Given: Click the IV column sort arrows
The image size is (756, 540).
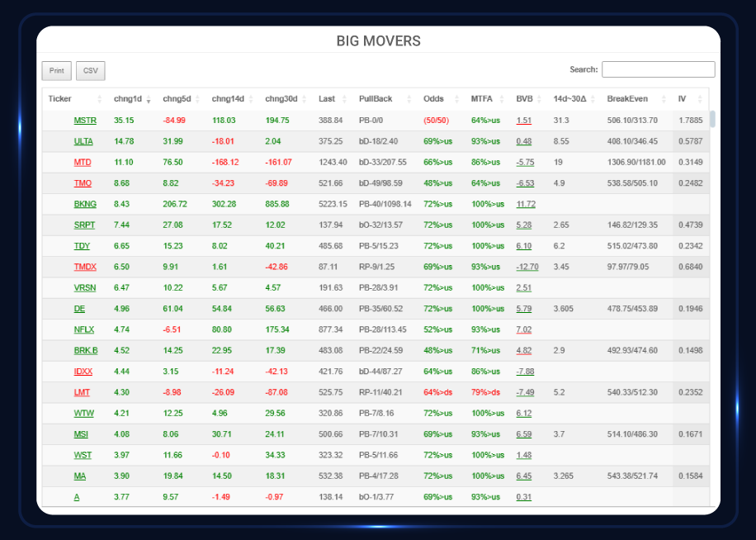Looking at the screenshot, I should 700,99.
